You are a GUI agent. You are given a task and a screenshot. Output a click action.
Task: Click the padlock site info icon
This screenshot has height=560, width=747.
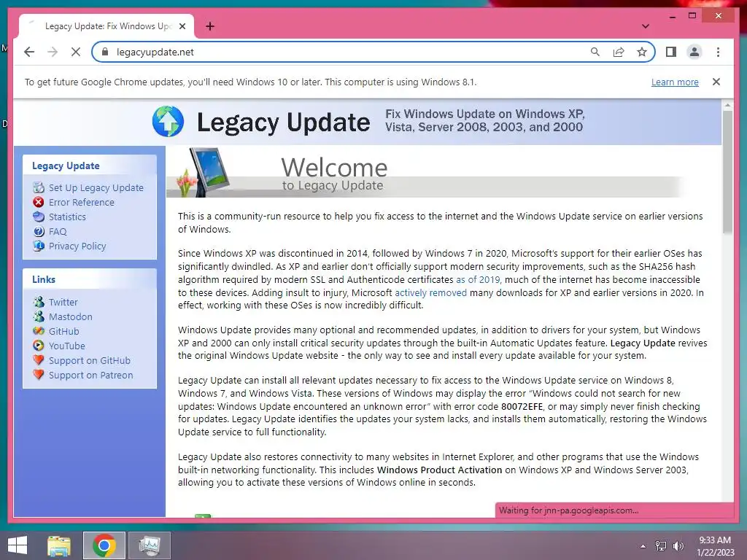(x=105, y=52)
